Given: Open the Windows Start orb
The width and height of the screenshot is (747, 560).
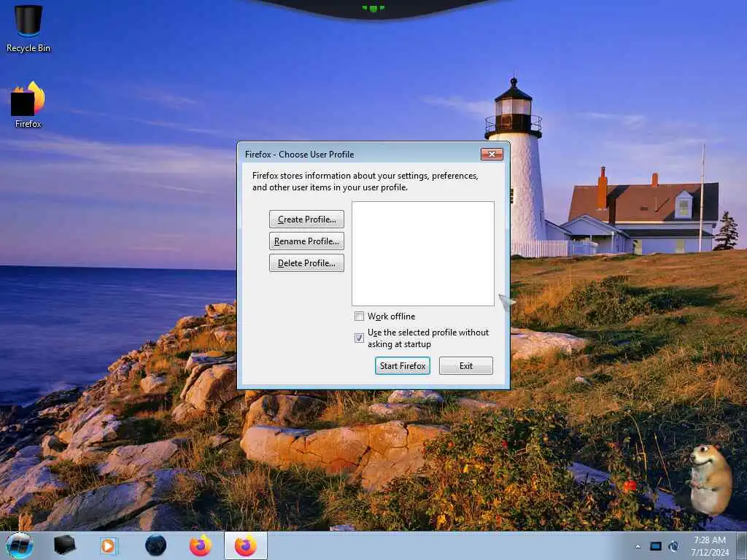Looking at the screenshot, I should (20, 545).
